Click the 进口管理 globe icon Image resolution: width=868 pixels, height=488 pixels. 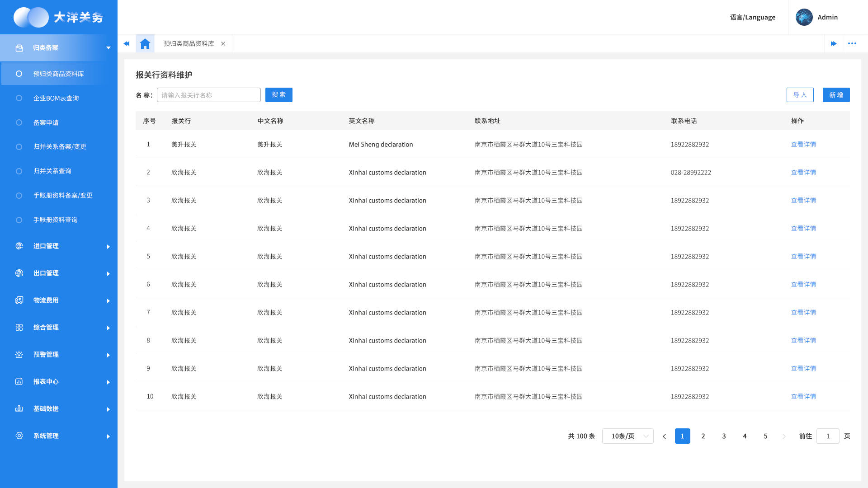19,246
